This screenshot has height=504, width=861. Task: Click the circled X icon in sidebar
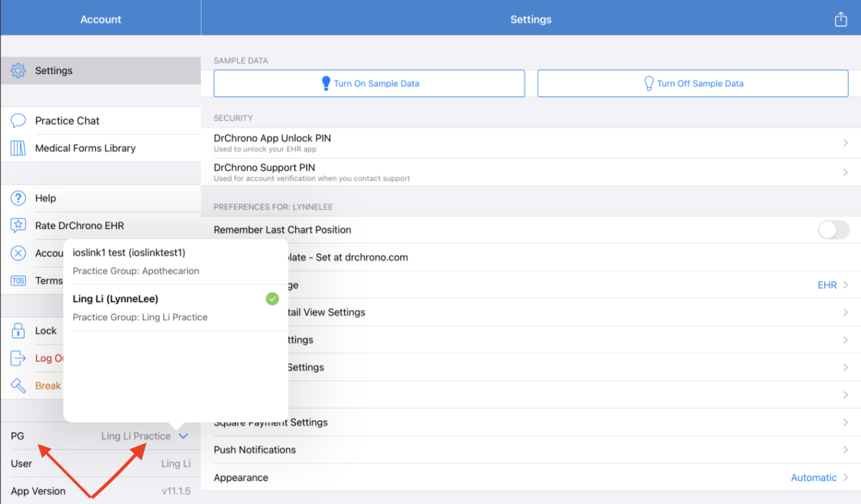point(18,253)
